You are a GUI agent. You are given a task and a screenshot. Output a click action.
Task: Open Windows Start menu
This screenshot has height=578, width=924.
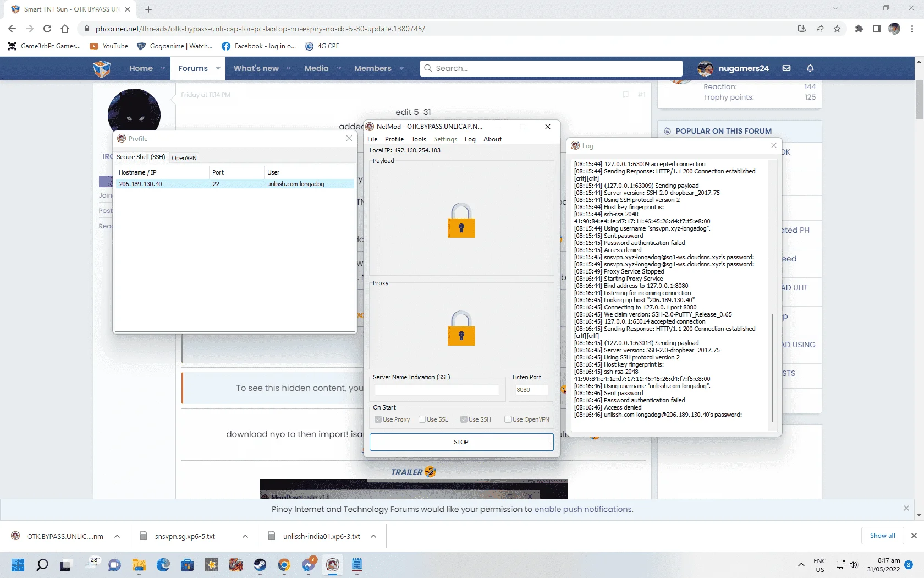pyautogui.click(x=18, y=565)
